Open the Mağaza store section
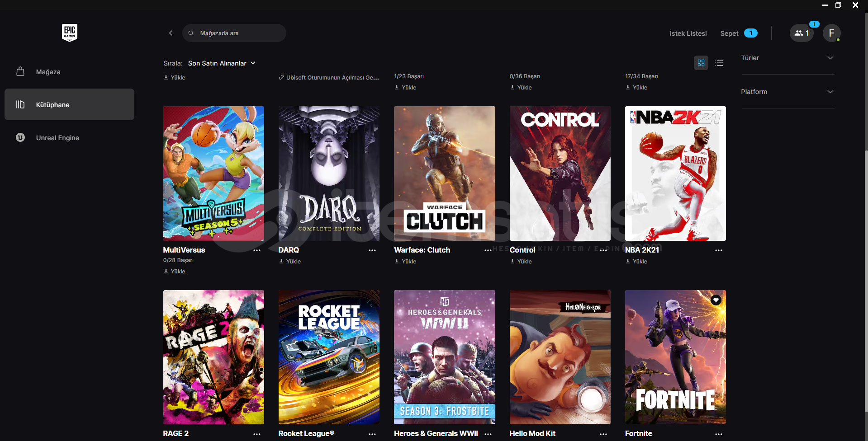The height and width of the screenshot is (441, 868). (69, 71)
